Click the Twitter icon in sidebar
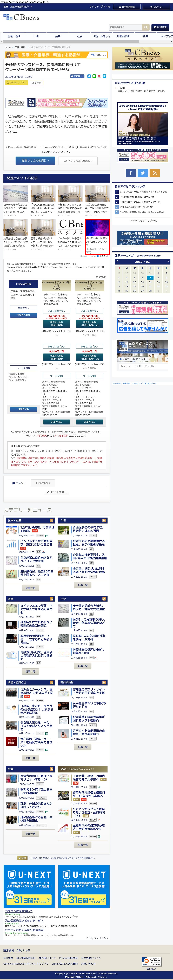 143,173
